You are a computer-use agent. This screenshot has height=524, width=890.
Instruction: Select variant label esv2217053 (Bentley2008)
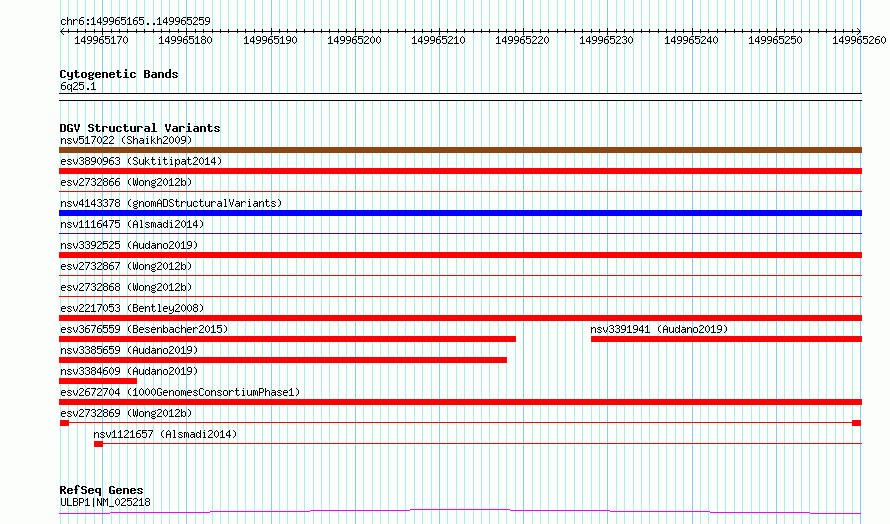[x=132, y=308]
